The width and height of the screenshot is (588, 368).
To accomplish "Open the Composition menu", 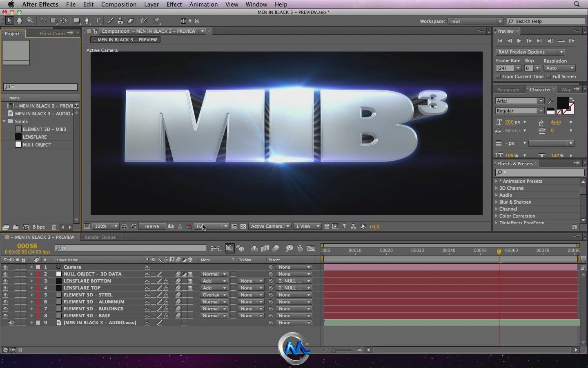I will pyautogui.click(x=119, y=4).
